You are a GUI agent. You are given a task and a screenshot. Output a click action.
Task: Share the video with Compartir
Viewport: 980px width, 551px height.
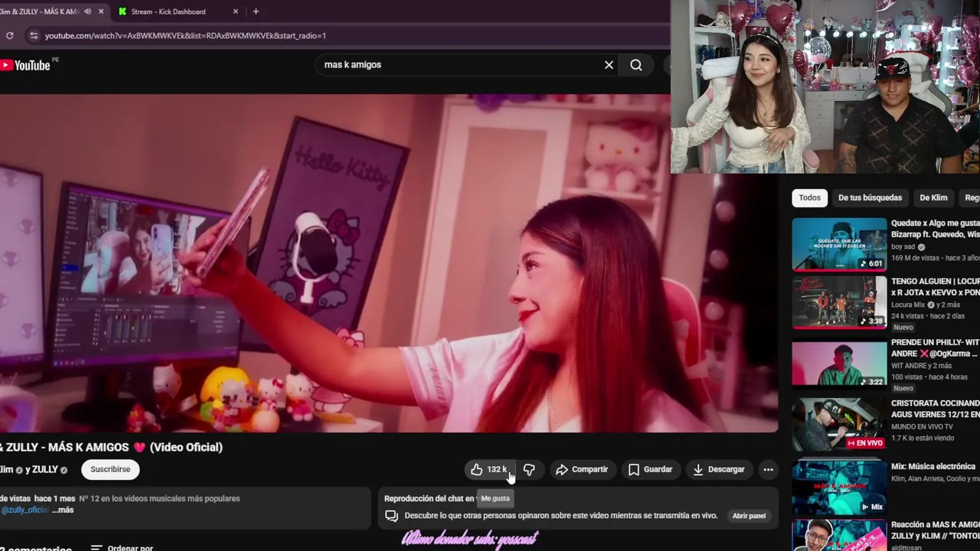(582, 469)
